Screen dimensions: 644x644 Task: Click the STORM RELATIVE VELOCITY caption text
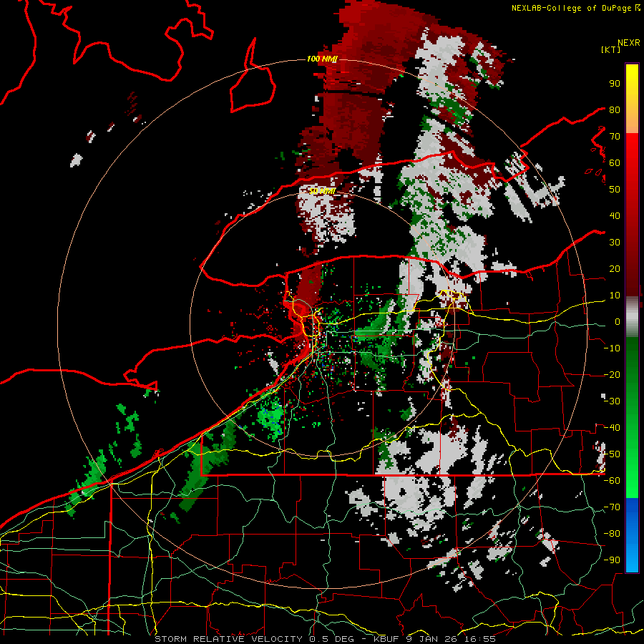point(228,639)
